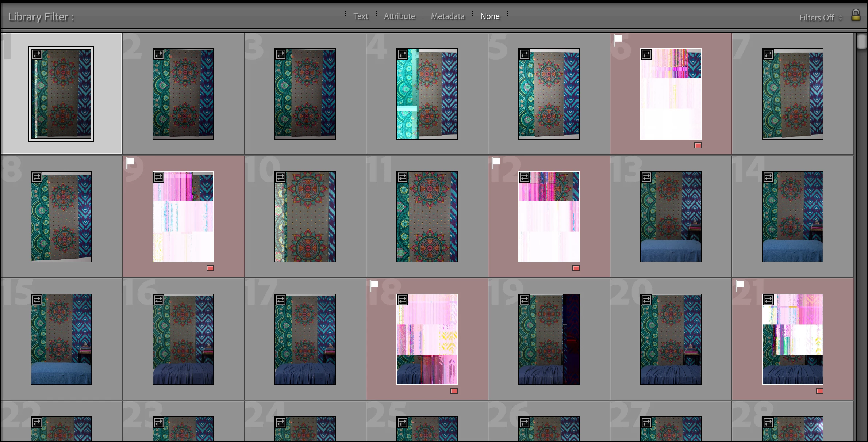This screenshot has height=442, width=868.
Task: Open the Attribute filter tab
Action: coord(399,16)
